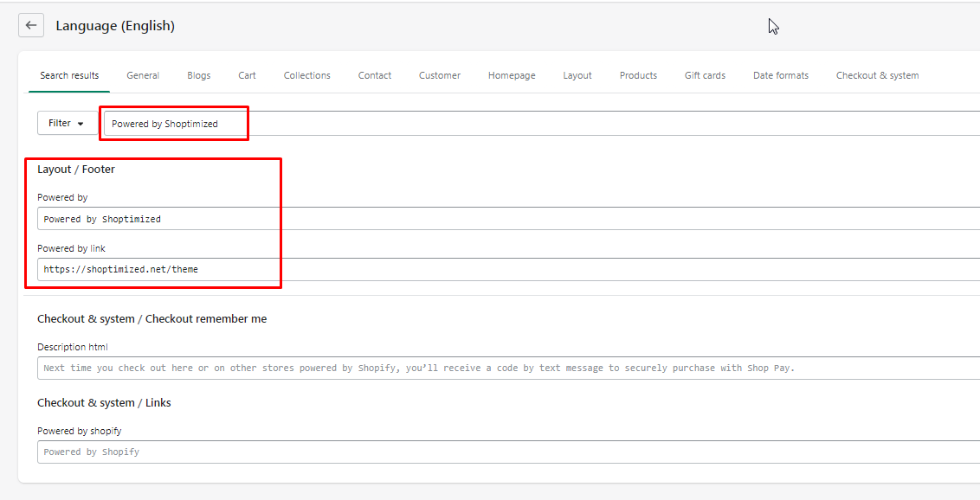Switch to the Layout tab
Screen dimensions: 980x500
click(577, 75)
